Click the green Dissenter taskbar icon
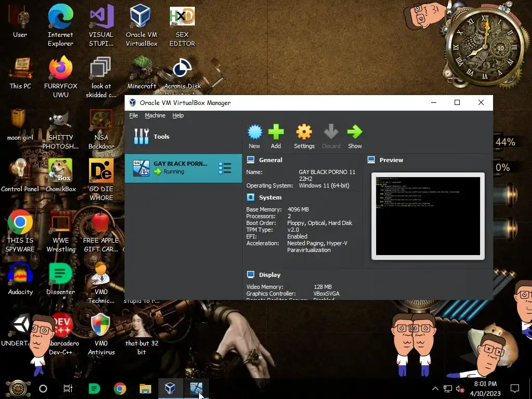This screenshot has width=532, height=399. point(94,389)
